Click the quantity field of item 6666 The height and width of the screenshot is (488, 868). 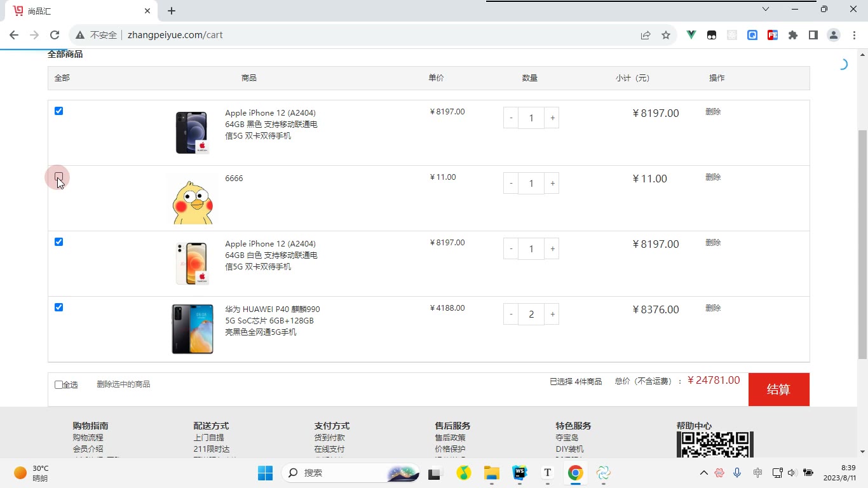(x=531, y=184)
